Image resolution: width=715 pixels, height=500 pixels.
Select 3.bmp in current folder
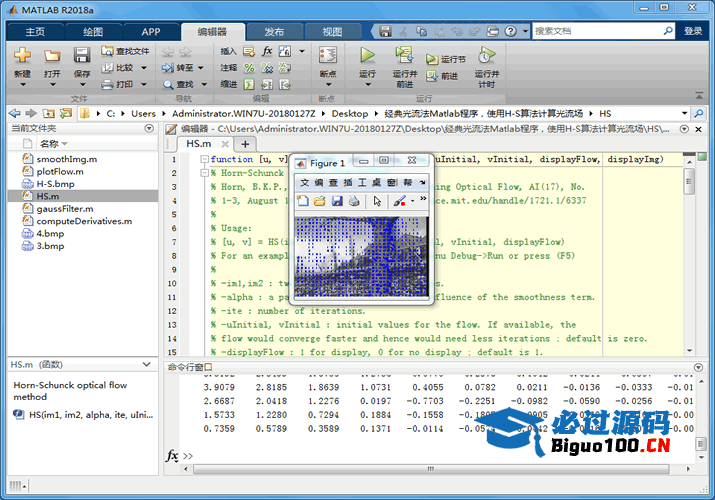(x=50, y=246)
